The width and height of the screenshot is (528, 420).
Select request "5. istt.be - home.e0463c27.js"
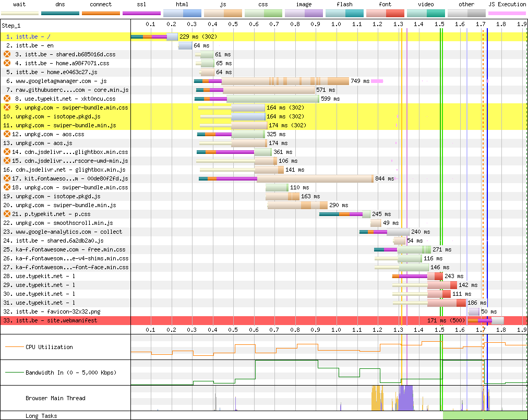tap(52, 72)
